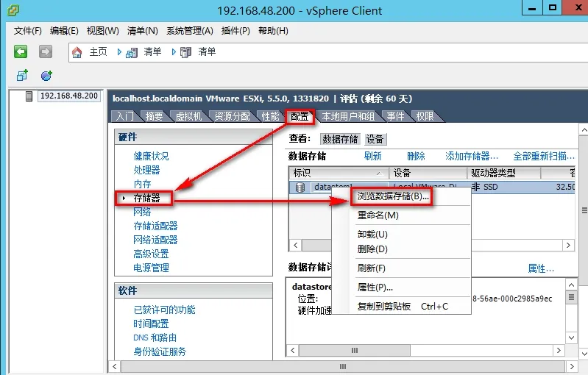Switch to the 摘要 tab
588x375 pixels.
[154, 116]
